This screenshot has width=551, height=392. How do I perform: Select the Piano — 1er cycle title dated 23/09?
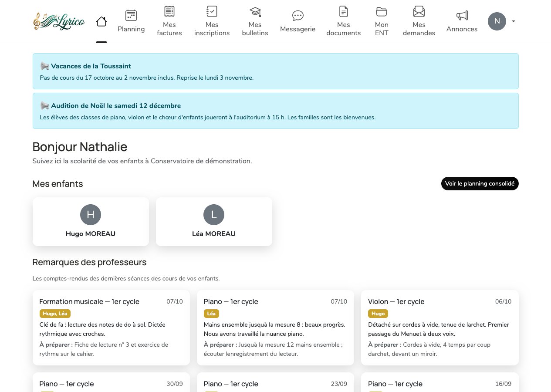pyautogui.click(x=231, y=384)
